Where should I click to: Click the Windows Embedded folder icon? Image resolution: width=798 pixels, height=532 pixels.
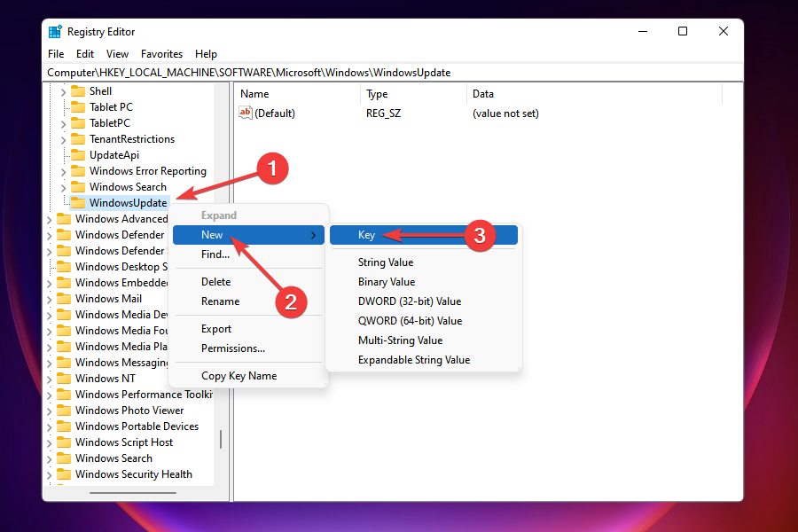click(x=64, y=283)
